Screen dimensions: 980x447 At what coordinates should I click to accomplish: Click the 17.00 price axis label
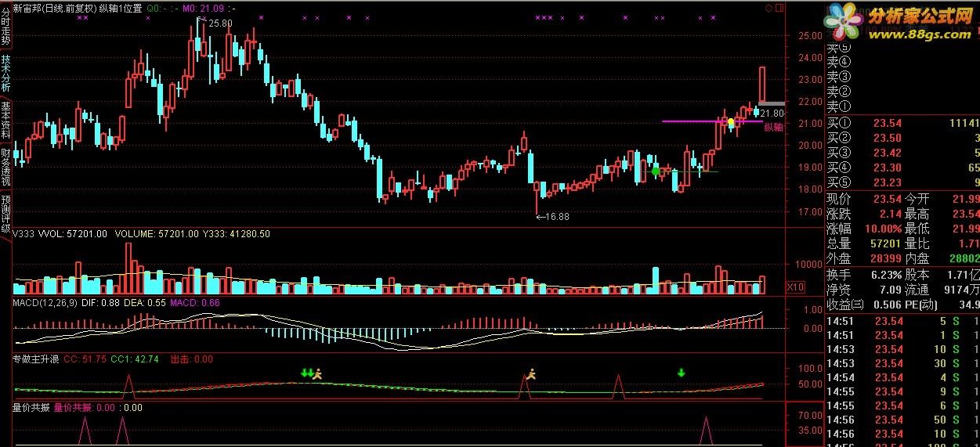click(x=809, y=211)
